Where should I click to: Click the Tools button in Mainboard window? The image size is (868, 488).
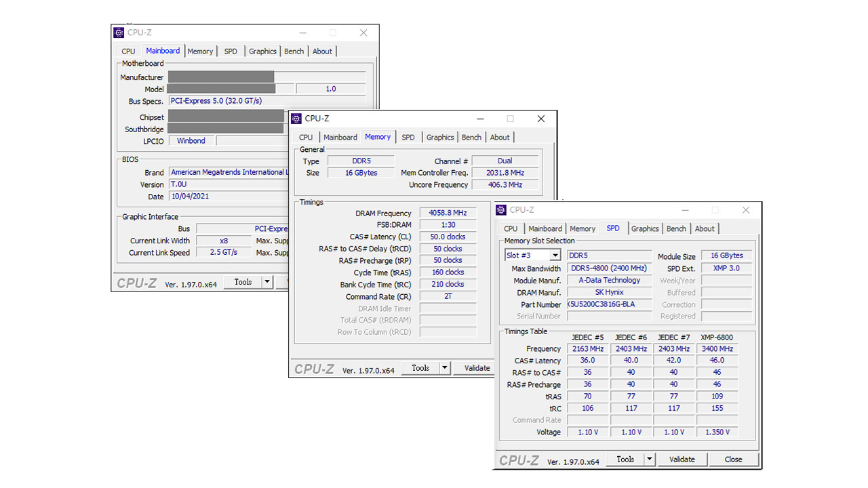pos(243,282)
